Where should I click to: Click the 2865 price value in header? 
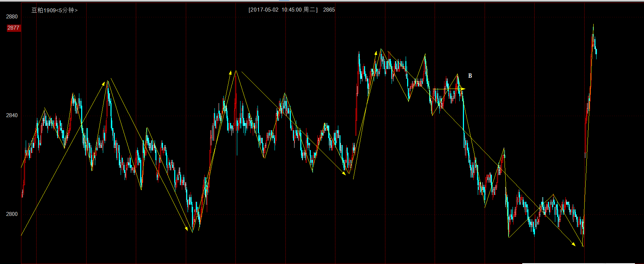[329, 10]
